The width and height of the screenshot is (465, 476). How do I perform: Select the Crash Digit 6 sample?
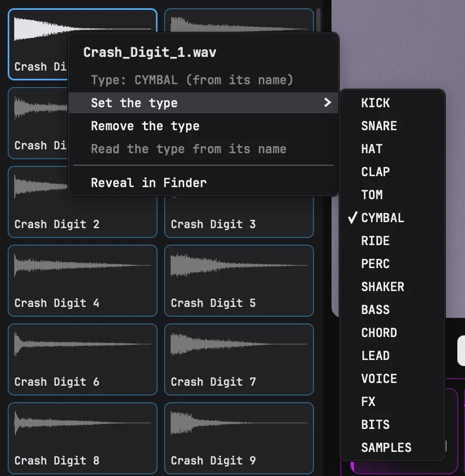click(83, 359)
